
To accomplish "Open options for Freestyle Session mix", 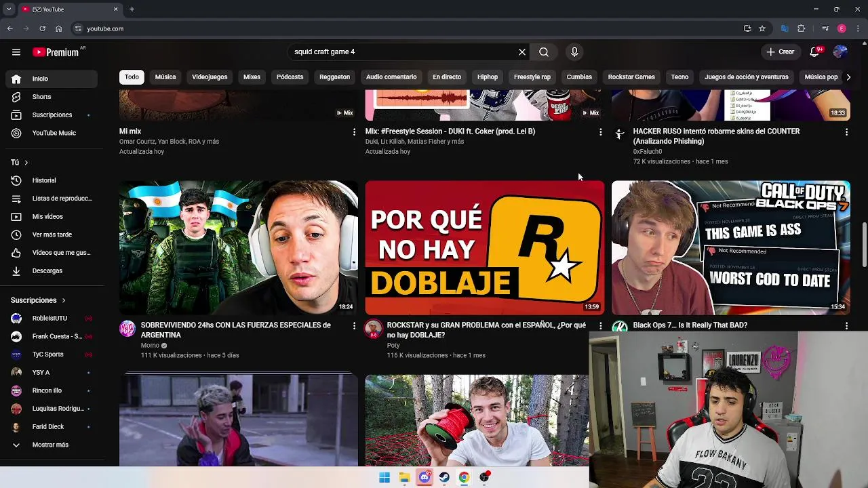I will pos(600,131).
